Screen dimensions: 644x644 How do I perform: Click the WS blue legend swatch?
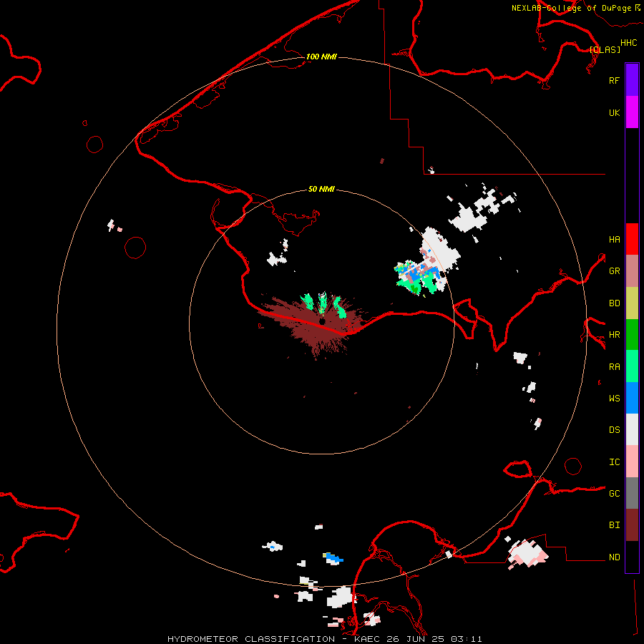point(632,398)
